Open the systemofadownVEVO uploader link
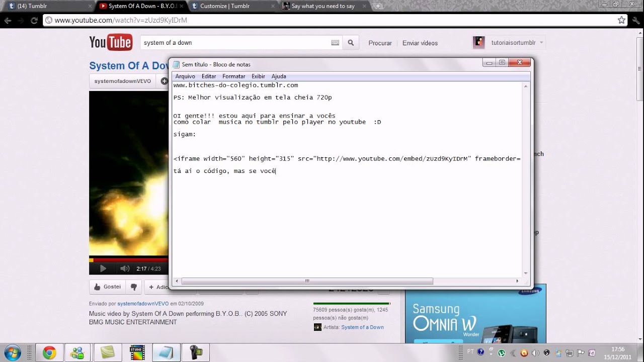This screenshot has height=362, width=644. point(143,304)
